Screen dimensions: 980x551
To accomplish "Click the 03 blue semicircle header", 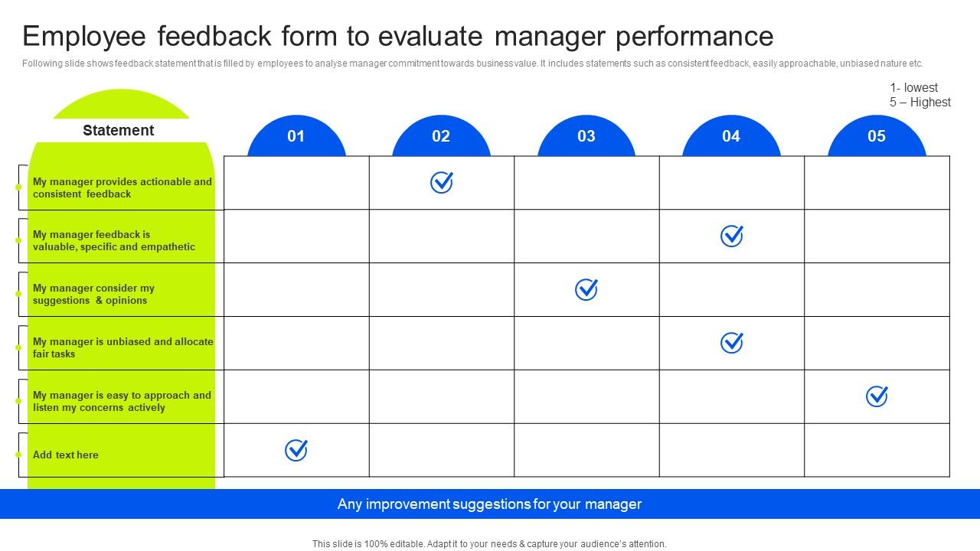I will coord(586,136).
